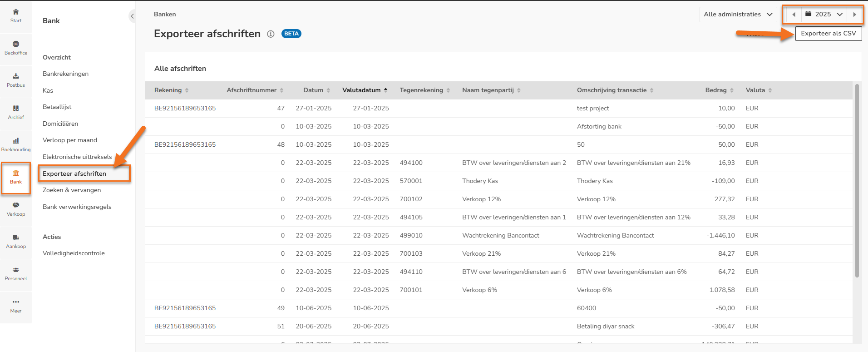868x352 pixels.
Task: Open Personeel people icon
Action: point(16,270)
